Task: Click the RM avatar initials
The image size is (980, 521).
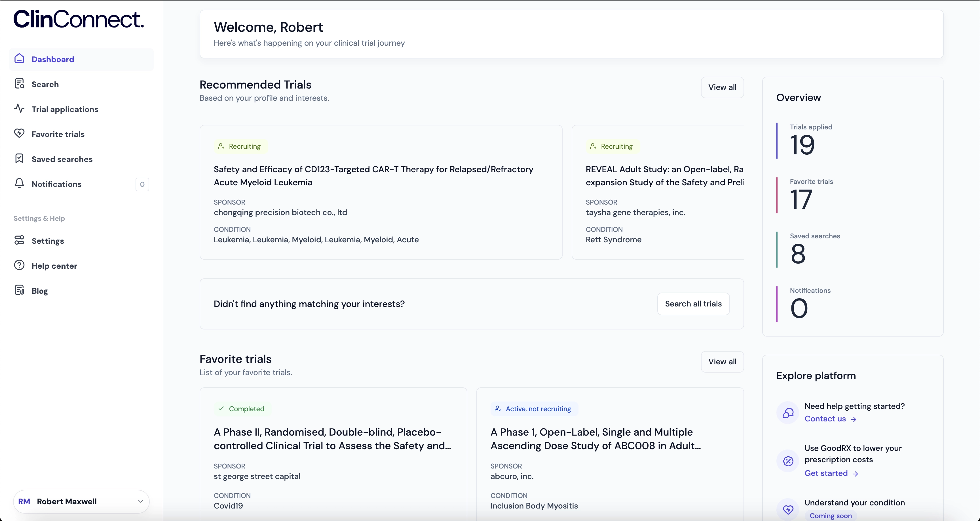Action: click(24, 502)
